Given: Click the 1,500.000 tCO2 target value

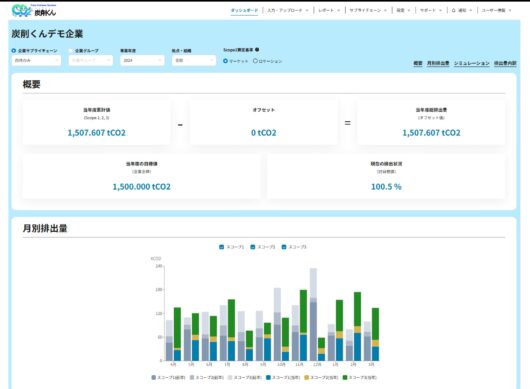Looking at the screenshot, I should [x=142, y=187].
